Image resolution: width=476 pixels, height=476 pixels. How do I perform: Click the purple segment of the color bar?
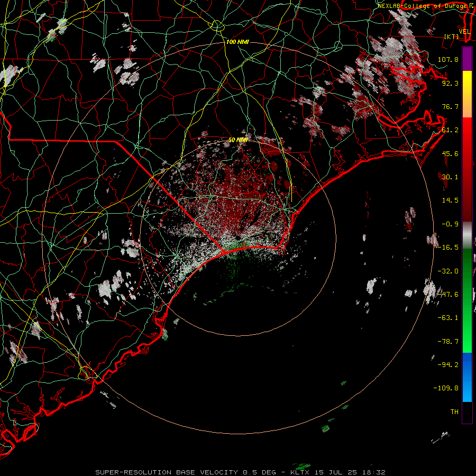pos(467,59)
